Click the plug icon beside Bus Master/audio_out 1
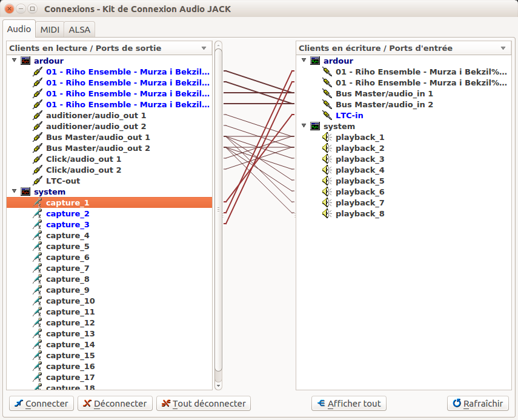Viewport: 518px width, 420px height. [38, 137]
